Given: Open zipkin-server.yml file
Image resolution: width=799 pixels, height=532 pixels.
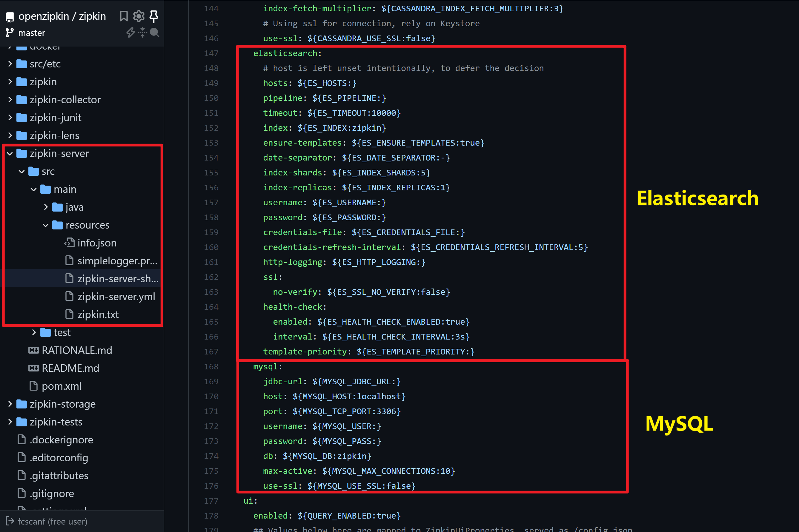Looking at the screenshot, I should (x=116, y=297).
